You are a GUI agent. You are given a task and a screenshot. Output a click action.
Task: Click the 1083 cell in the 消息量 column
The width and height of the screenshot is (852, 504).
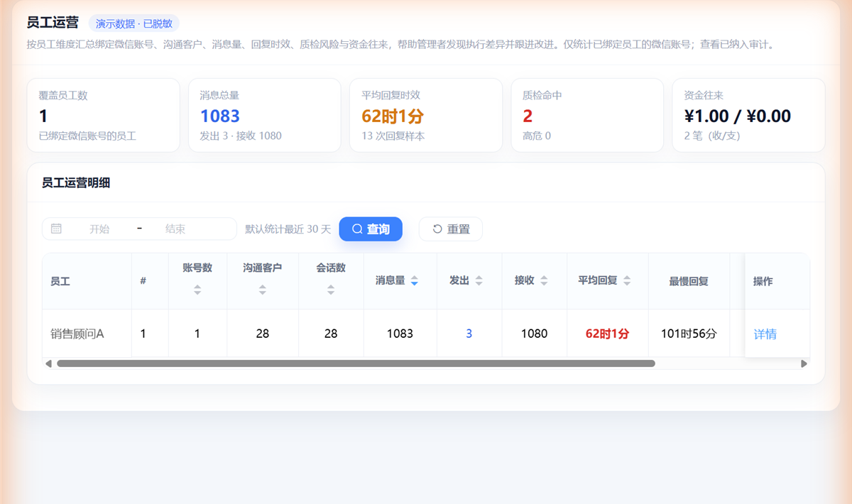coord(400,334)
